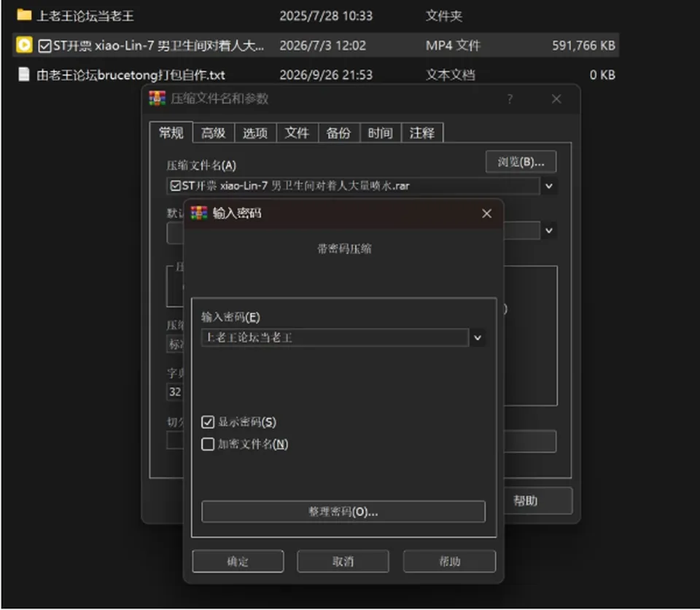Click the 整理密码(O)... button
This screenshot has width=700, height=610.
coord(343,512)
